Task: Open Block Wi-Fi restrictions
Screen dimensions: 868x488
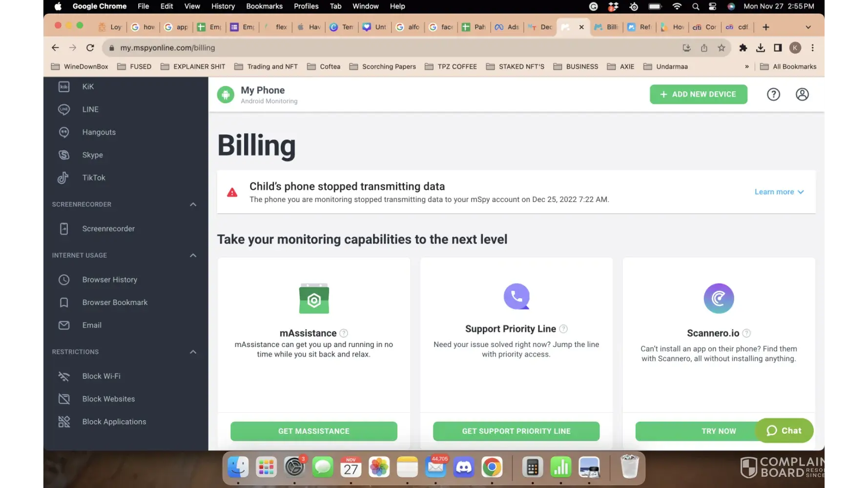Action: (x=101, y=376)
